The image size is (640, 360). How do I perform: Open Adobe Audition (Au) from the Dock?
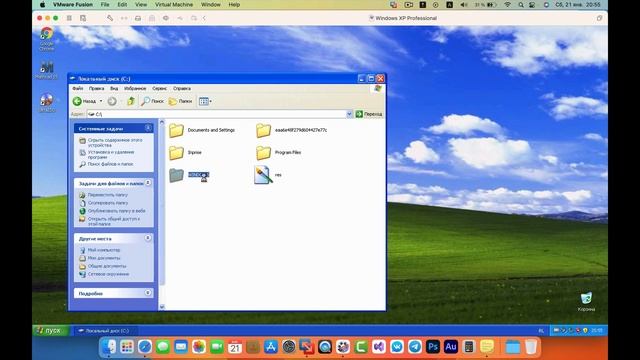click(x=451, y=347)
